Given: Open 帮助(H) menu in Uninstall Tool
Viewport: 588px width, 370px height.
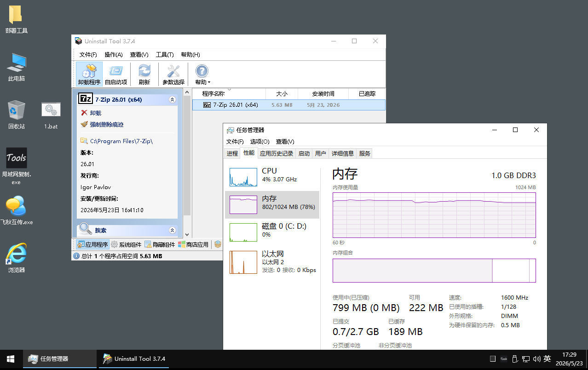Looking at the screenshot, I should click(x=190, y=54).
